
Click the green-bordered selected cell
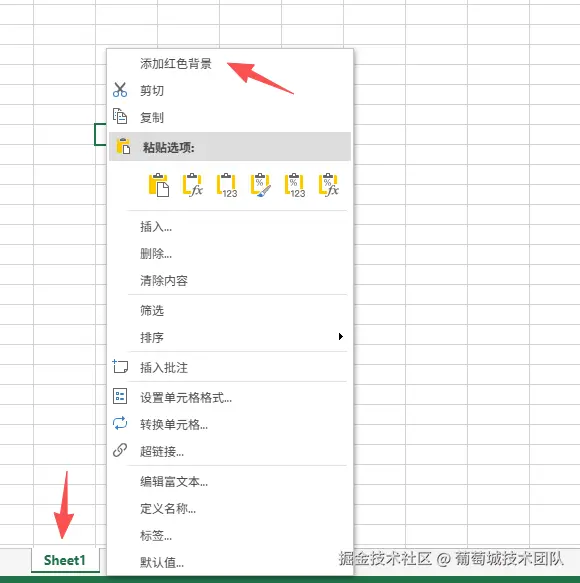pos(100,134)
